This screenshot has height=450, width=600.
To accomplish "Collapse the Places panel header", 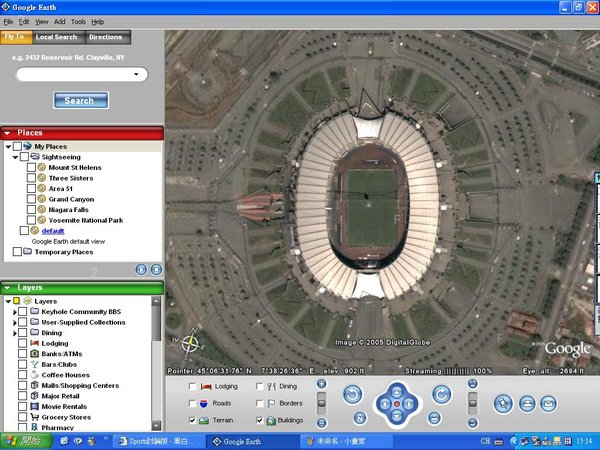I will pos(7,133).
